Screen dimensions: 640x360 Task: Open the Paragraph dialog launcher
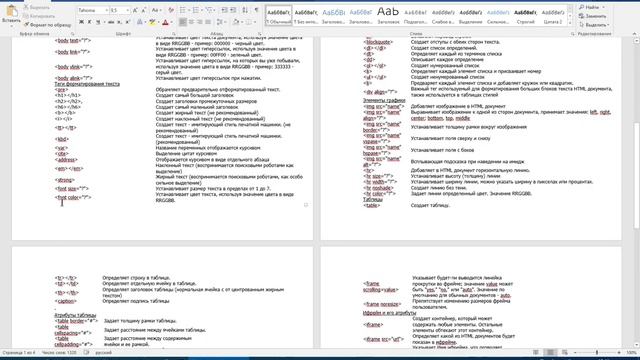260,34
